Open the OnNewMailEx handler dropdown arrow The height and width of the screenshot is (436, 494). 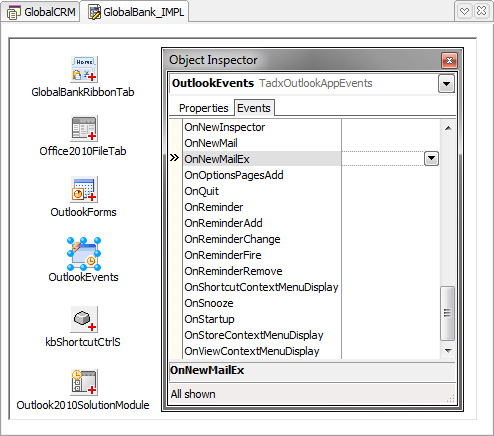pyautogui.click(x=431, y=158)
